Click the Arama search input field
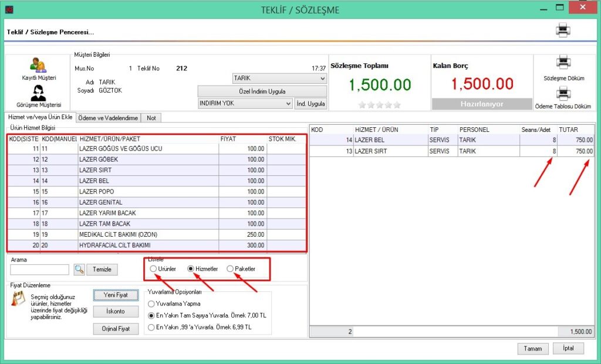The height and width of the screenshot is (364, 601). (40, 270)
